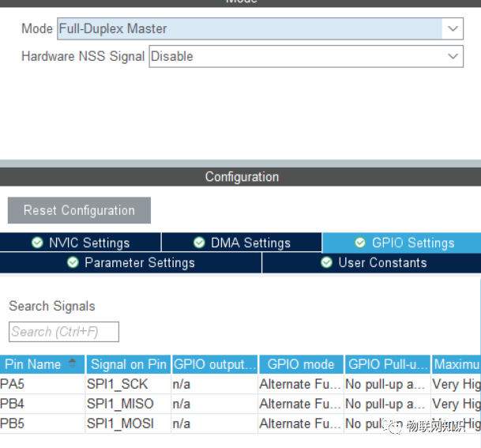This screenshot has height=448, width=481.
Task: Open the User Constants tab
Action: [371, 262]
